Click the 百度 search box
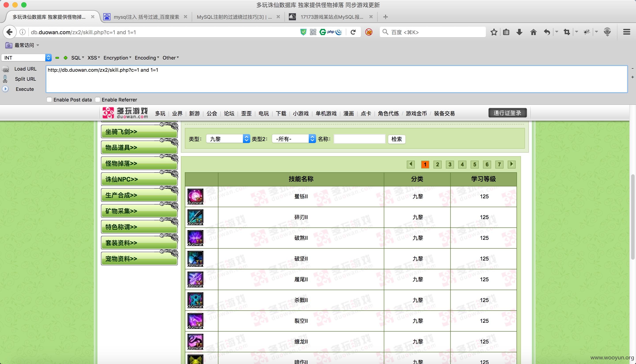The width and height of the screenshot is (636, 364). [x=433, y=32]
